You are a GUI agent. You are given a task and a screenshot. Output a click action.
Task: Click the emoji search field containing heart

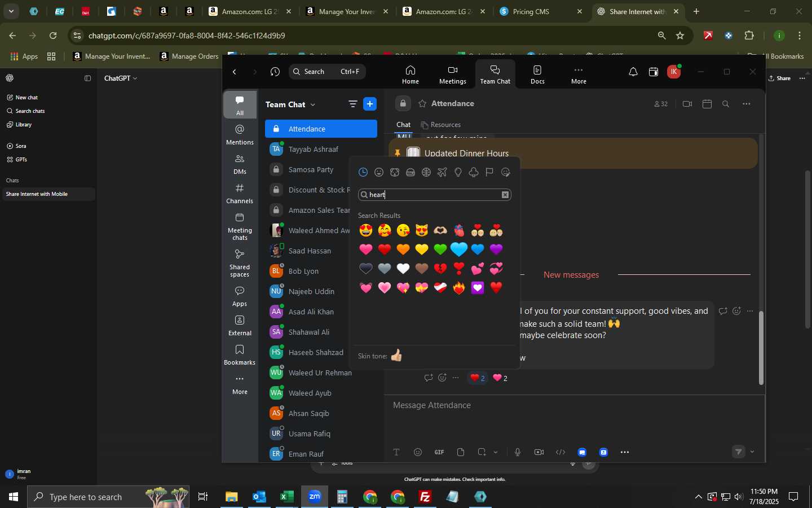tap(434, 195)
